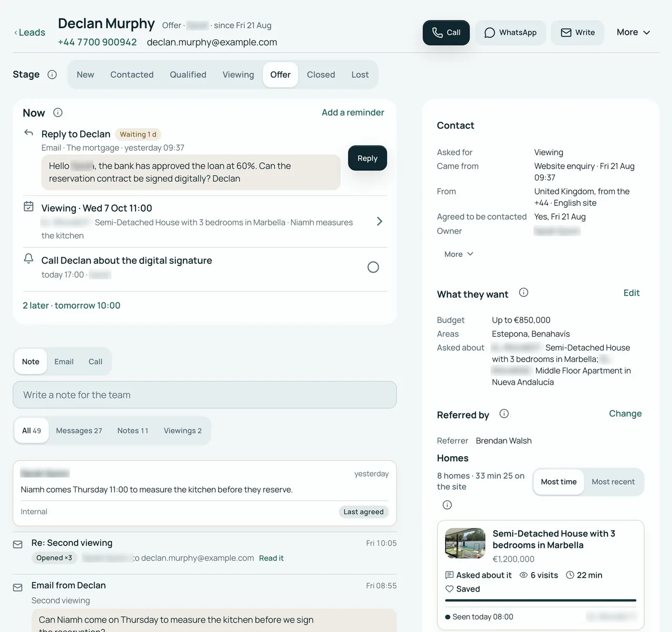Show the Viewings 2 activity tab
672x632 pixels.
coord(183,431)
